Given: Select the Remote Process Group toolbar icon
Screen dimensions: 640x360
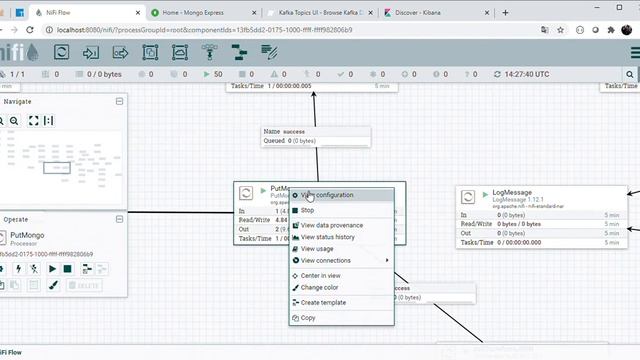Looking at the screenshot, I should [x=180, y=53].
